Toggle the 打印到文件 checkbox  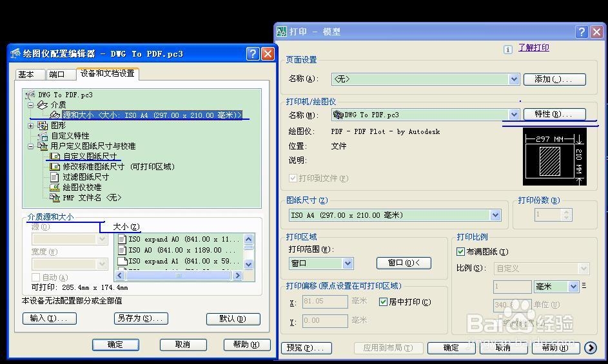293,178
